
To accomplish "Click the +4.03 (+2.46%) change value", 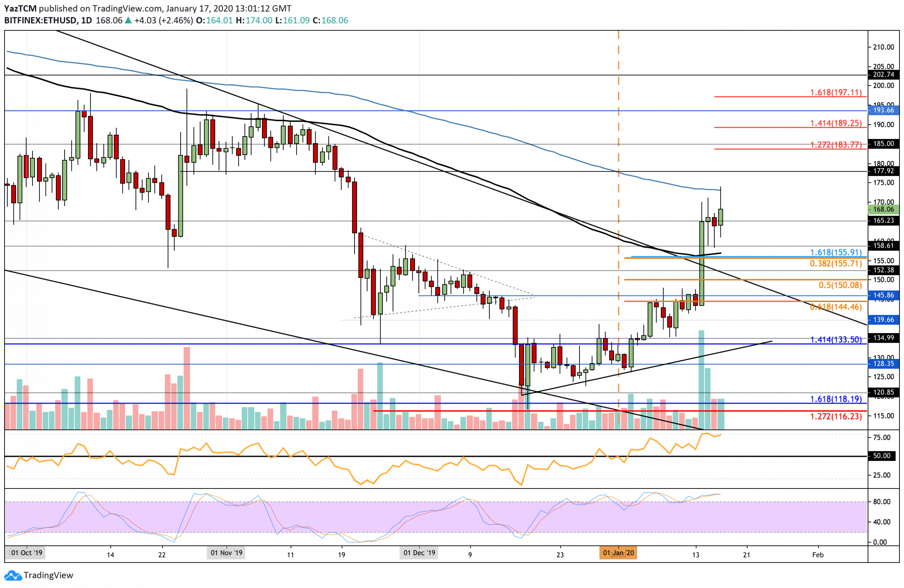I will click(x=164, y=20).
